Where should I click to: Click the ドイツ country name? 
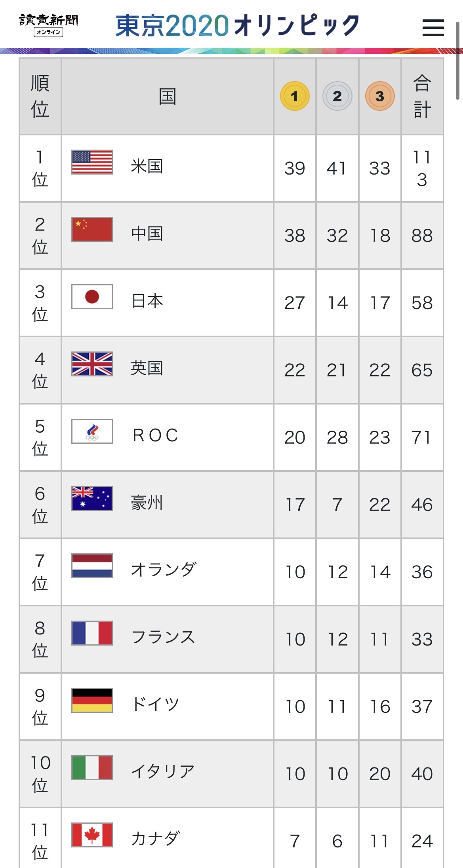pos(156,705)
